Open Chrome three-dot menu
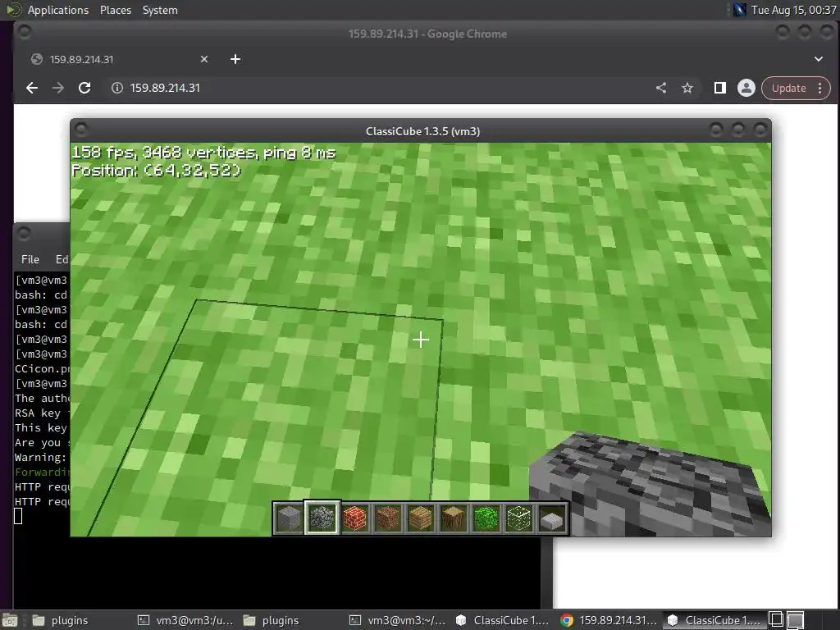This screenshot has height=630, width=840. coord(820,88)
